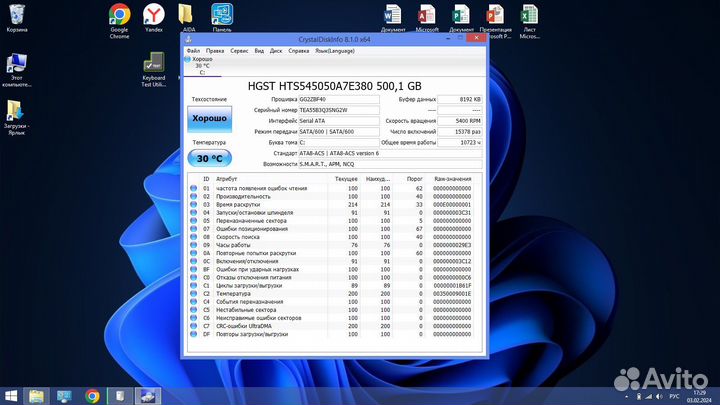Open the Загрузки shortcut folder icon
This screenshot has height=405, width=720.
coord(17,118)
